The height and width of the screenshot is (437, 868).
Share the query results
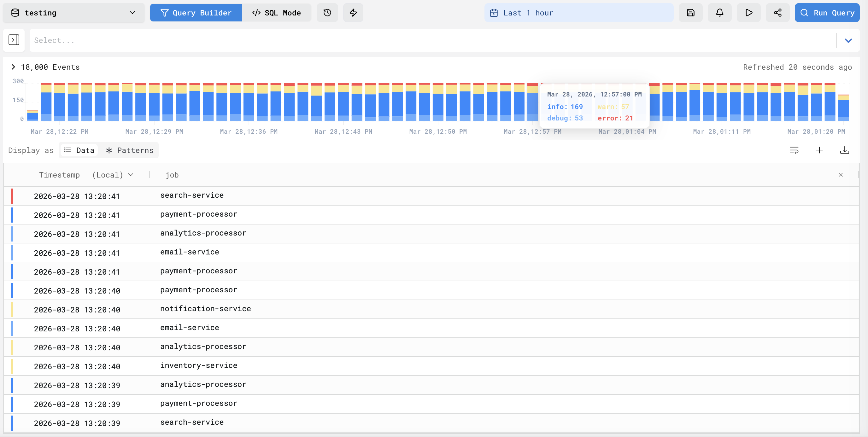click(x=778, y=13)
